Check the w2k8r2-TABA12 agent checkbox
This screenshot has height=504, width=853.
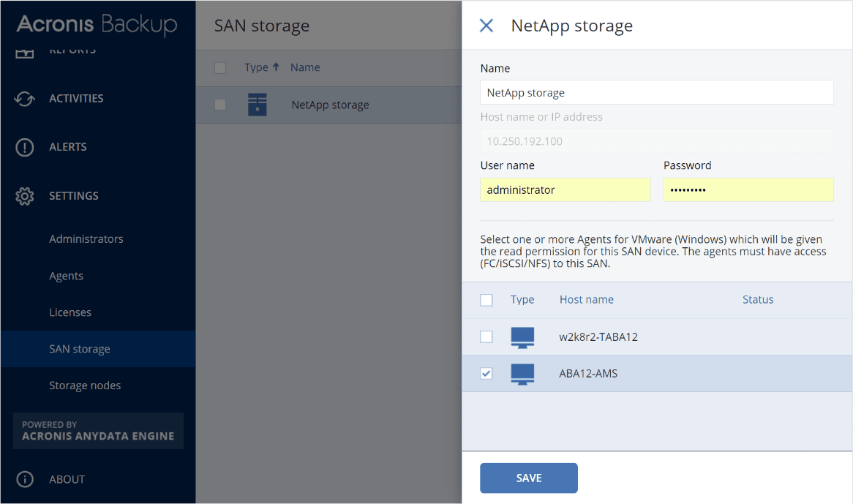(486, 336)
